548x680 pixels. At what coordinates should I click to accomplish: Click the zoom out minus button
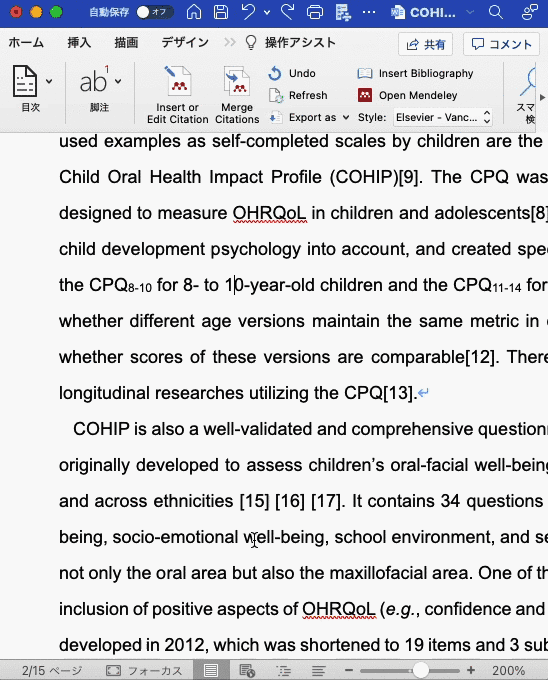[349, 670]
